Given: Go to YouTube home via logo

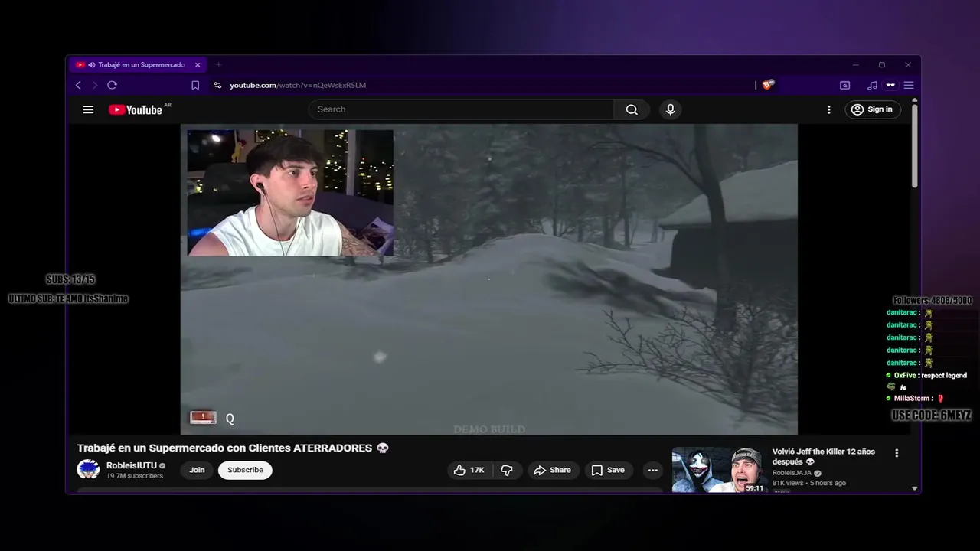Looking at the screenshot, I should pos(136,109).
